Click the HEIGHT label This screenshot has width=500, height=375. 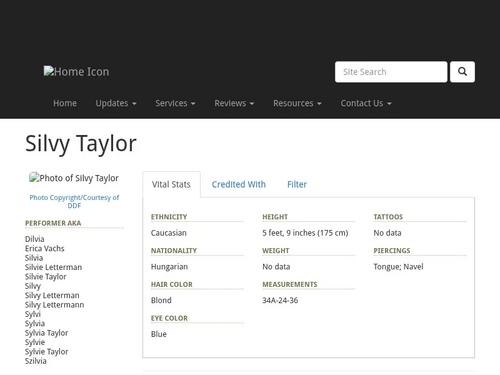[x=275, y=217]
